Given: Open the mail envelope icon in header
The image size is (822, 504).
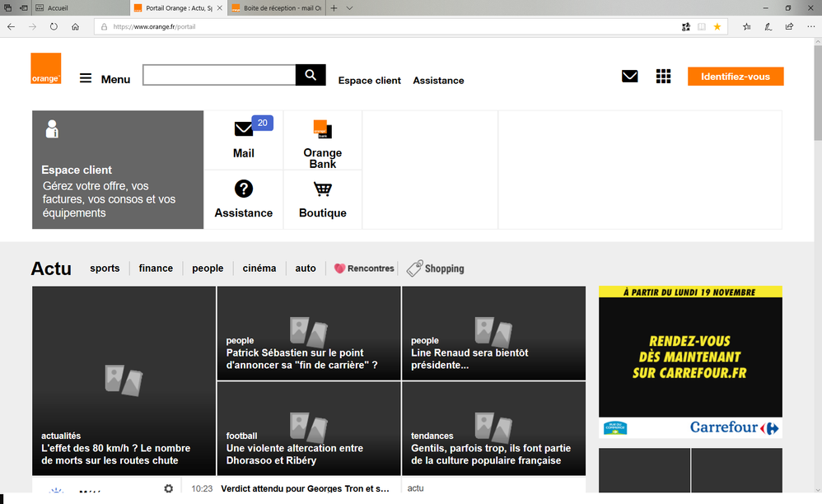Looking at the screenshot, I should tap(629, 77).
